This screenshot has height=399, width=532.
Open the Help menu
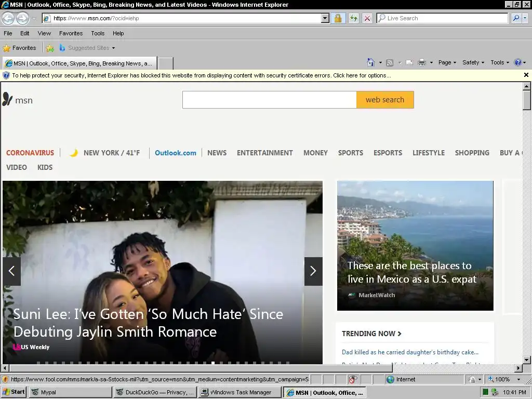(118, 33)
